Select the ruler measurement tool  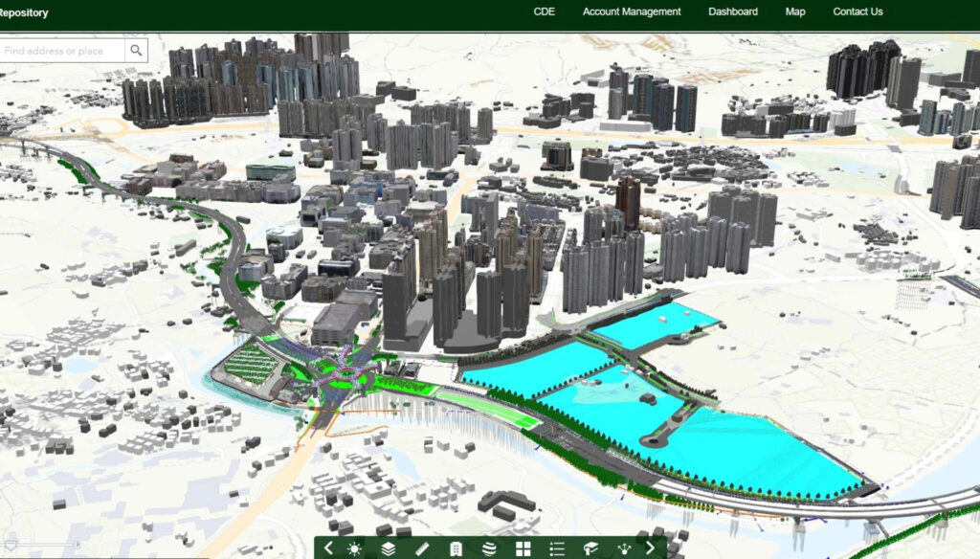422,548
